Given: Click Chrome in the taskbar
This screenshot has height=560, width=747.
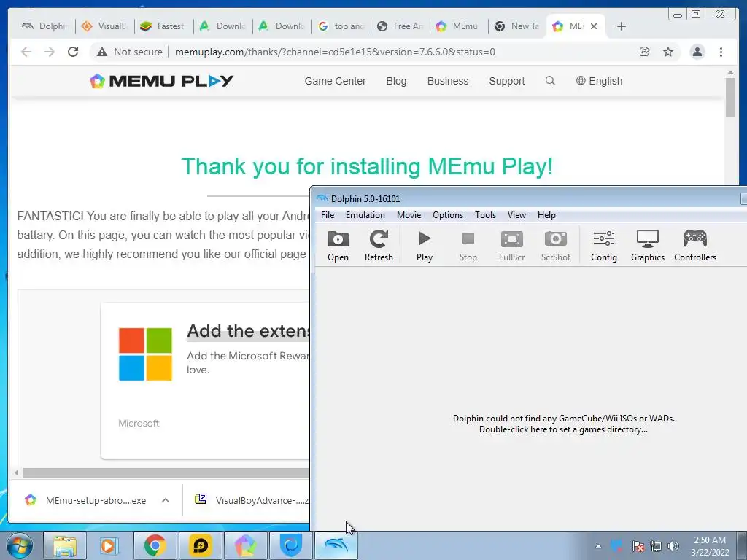Looking at the screenshot, I should 155,545.
